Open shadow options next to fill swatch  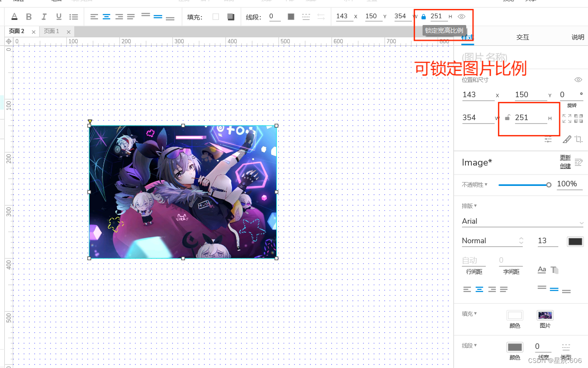[x=231, y=17]
